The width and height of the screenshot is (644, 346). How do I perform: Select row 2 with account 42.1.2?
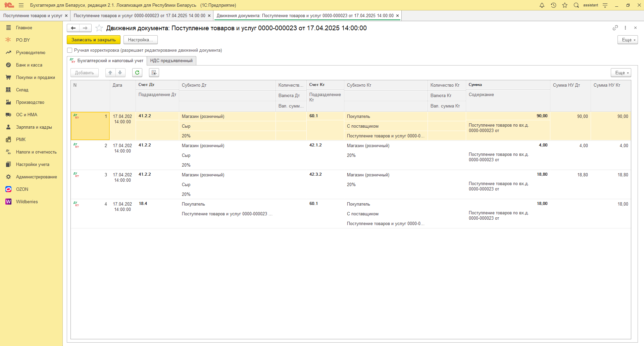coord(315,145)
